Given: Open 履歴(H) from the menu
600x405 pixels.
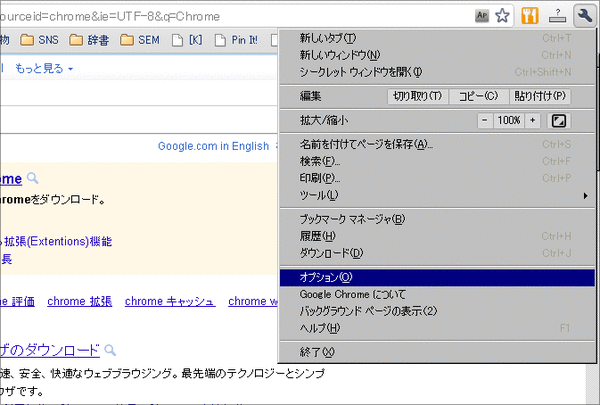Looking at the screenshot, I should coord(437,236).
